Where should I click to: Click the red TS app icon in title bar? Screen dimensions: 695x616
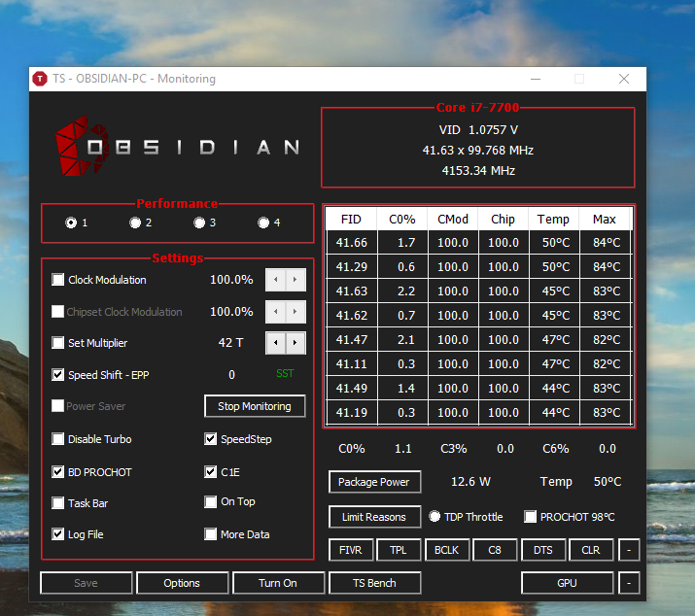(x=40, y=79)
